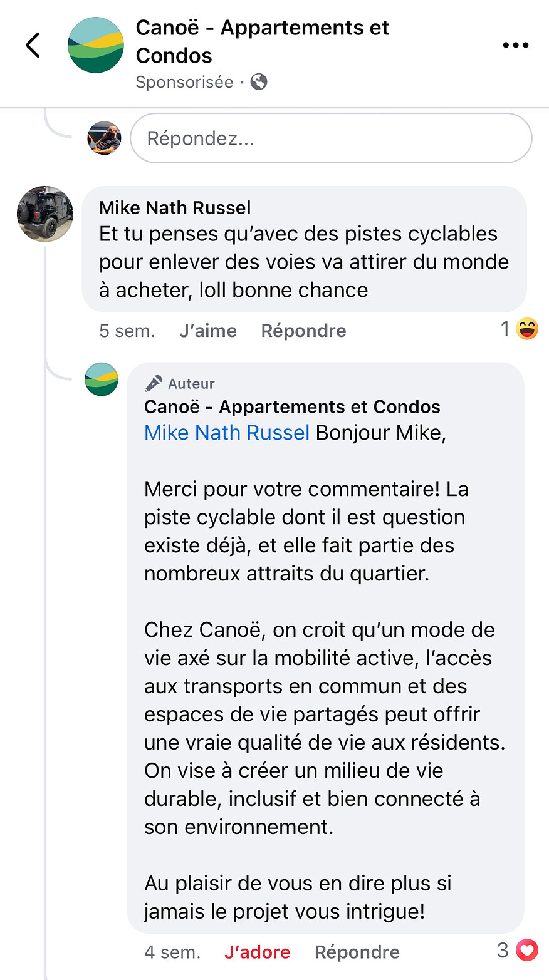Tap the user avatar next to reply field
This screenshot has width=549, height=980.
pyautogui.click(x=104, y=138)
